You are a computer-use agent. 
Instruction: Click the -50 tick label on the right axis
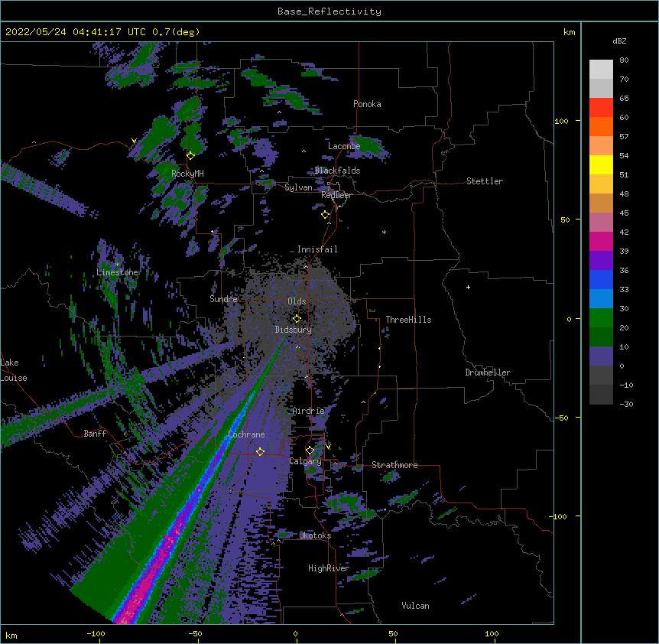point(561,418)
